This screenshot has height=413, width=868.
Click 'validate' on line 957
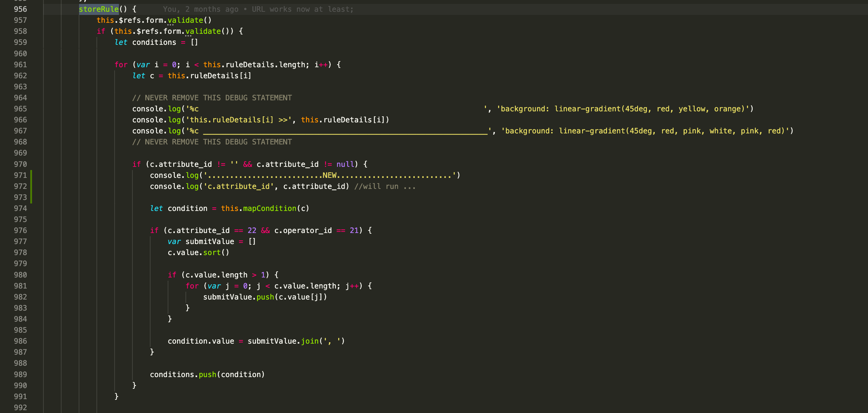(x=185, y=20)
